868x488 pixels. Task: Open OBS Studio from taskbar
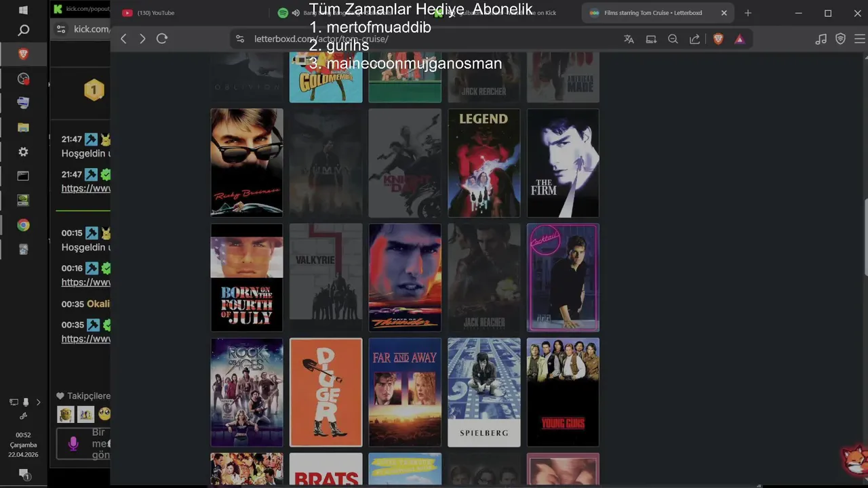23,79
